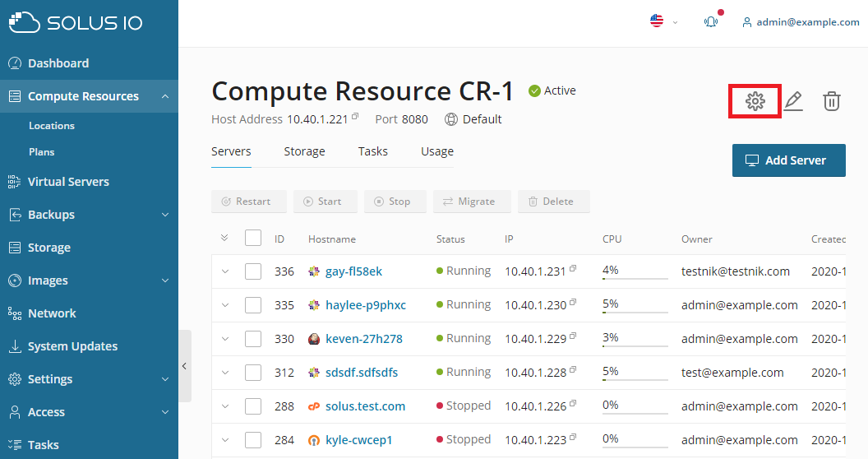The height and width of the screenshot is (459, 868).
Task: Switch to the Storage tab
Action: [304, 151]
